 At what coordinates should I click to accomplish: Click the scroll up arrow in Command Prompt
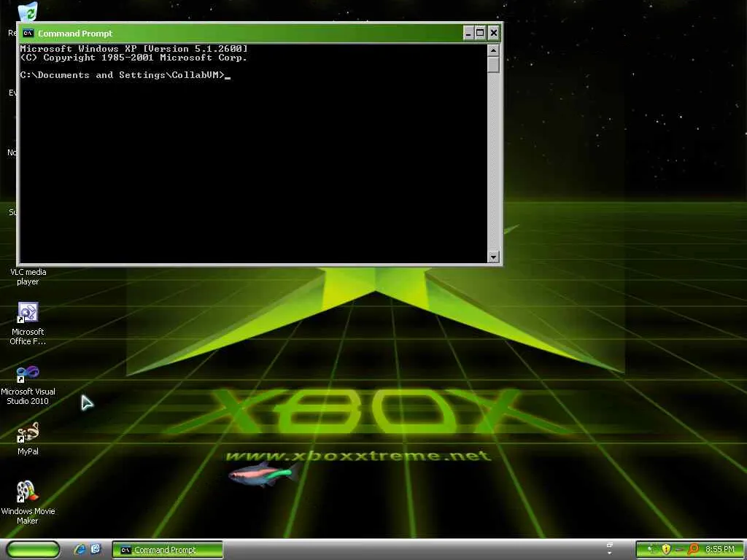click(493, 50)
